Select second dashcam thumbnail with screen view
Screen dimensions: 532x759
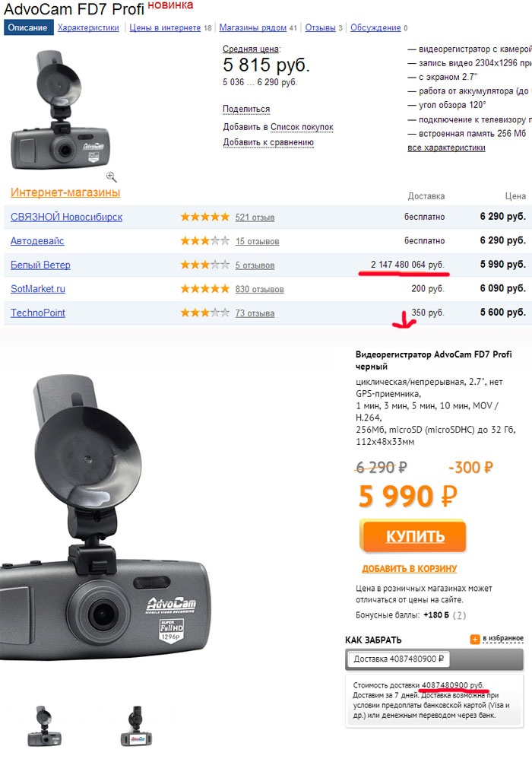point(136,726)
